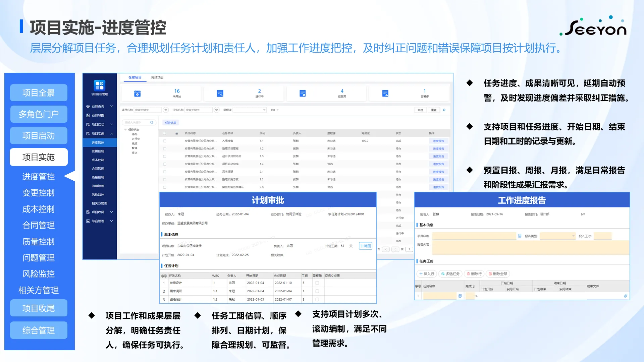Image resolution: width=644 pixels, height=362 pixels.
Task: Click the 项目综合管理 app logo icon
Action: (x=100, y=85)
